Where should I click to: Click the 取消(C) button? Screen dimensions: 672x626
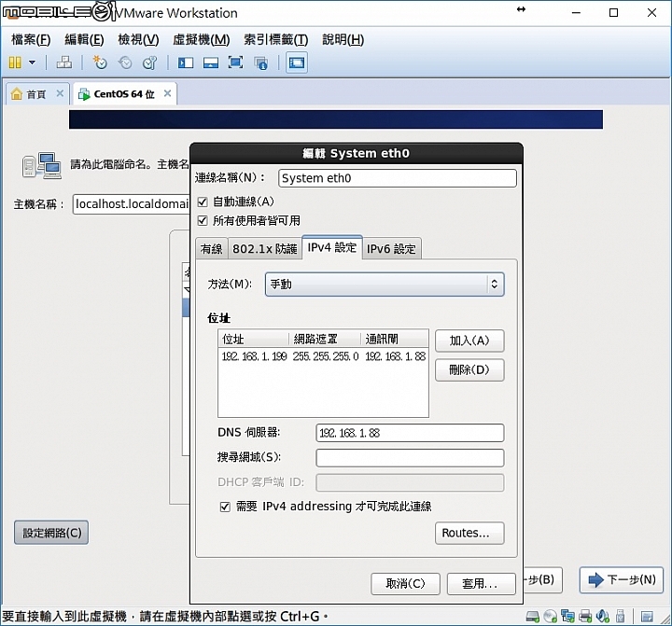(x=405, y=584)
